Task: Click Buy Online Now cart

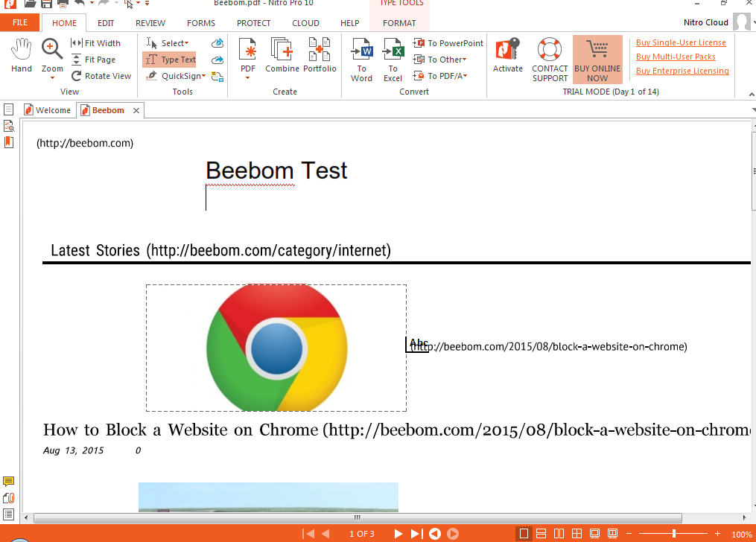Action: click(x=597, y=60)
